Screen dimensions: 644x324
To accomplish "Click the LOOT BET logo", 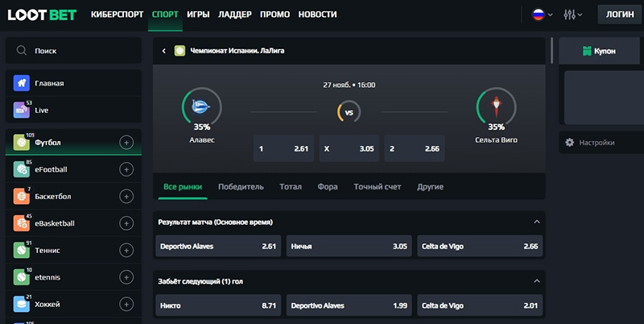I will (43, 15).
